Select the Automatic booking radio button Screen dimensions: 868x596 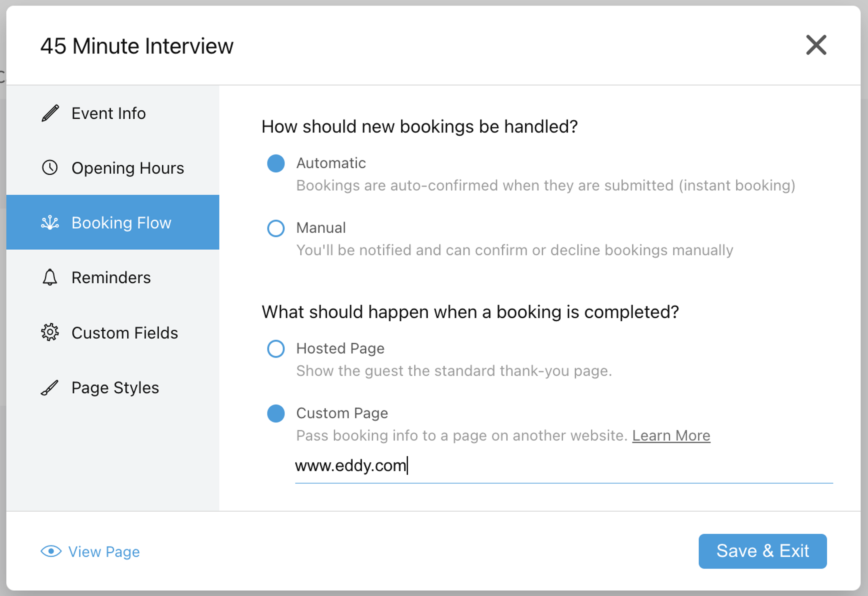(x=276, y=164)
